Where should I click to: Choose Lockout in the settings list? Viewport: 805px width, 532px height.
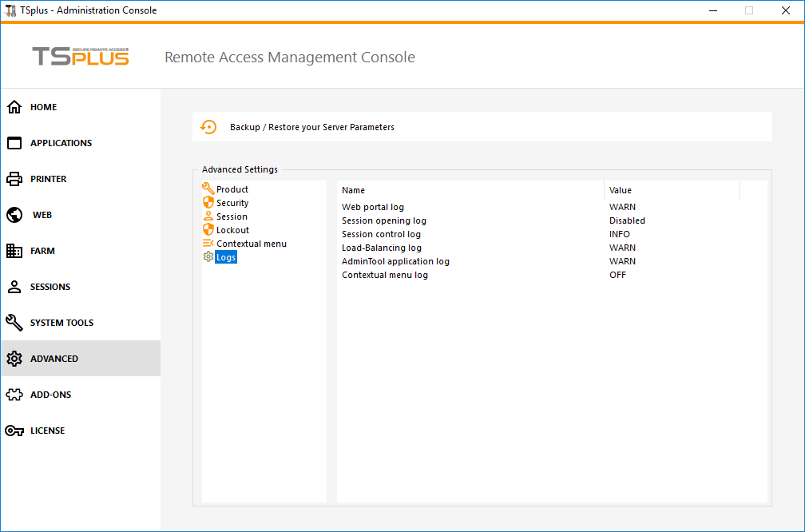click(x=232, y=230)
